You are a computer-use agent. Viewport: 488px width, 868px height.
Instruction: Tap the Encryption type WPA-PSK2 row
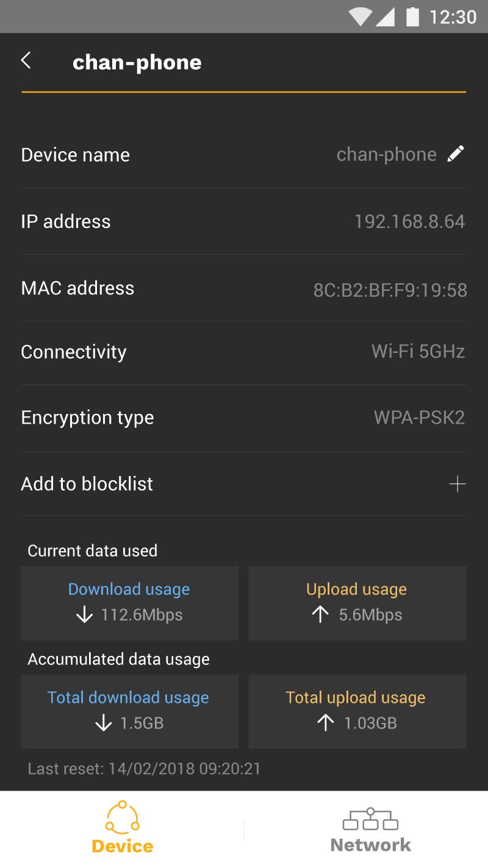coord(243,418)
